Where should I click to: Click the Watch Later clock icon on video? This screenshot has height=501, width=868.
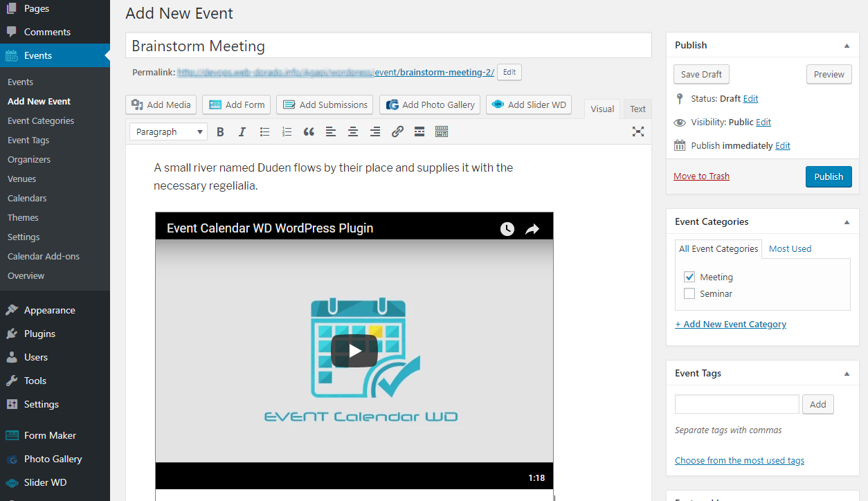507,229
